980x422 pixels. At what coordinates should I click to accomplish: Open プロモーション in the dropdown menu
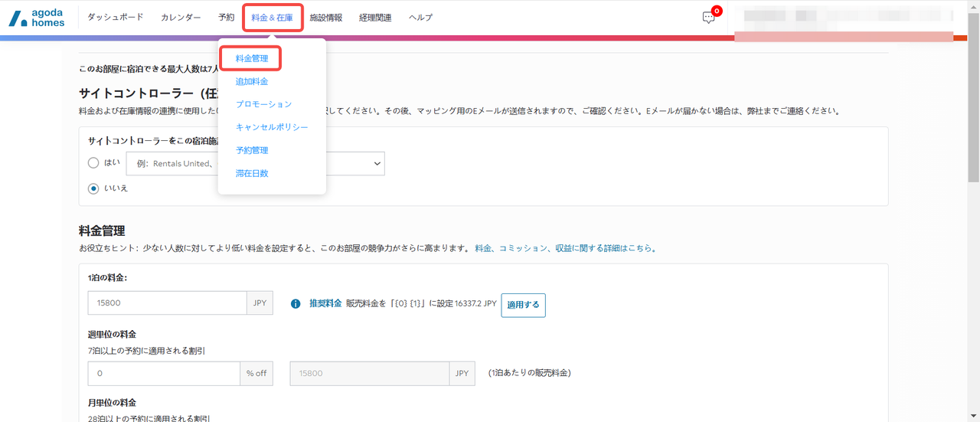pyautogui.click(x=263, y=104)
